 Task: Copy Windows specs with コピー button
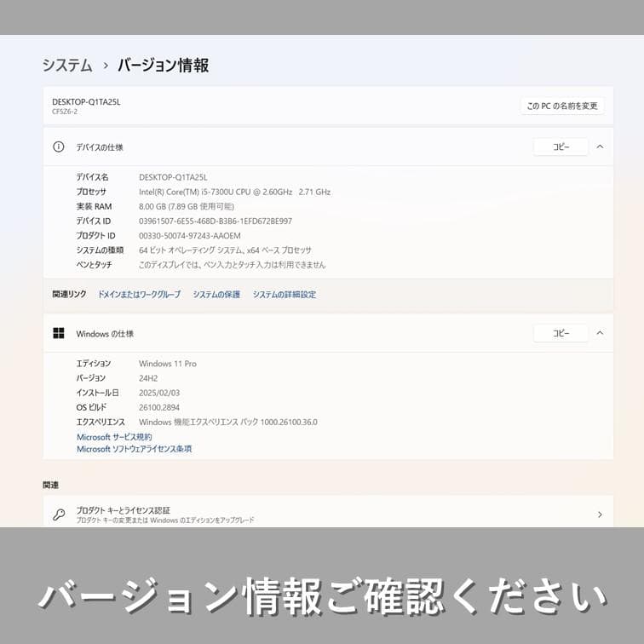coord(561,333)
